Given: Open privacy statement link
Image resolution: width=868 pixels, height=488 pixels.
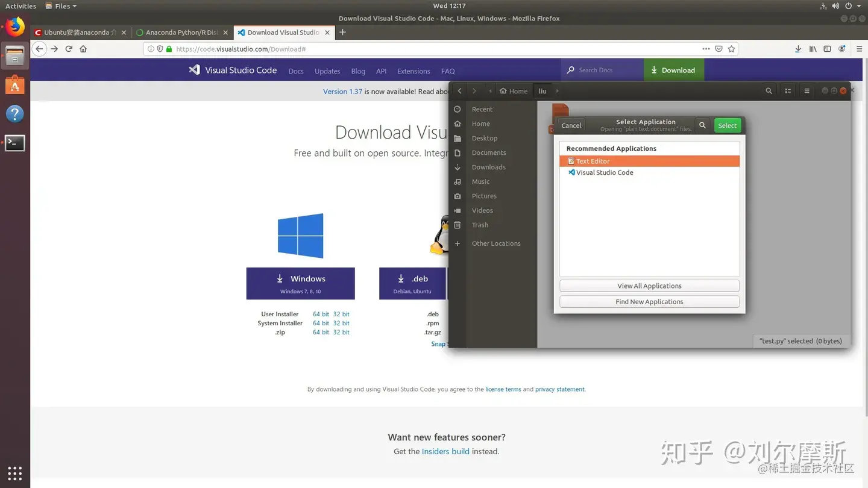Looking at the screenshot, I should click(559, 389).
